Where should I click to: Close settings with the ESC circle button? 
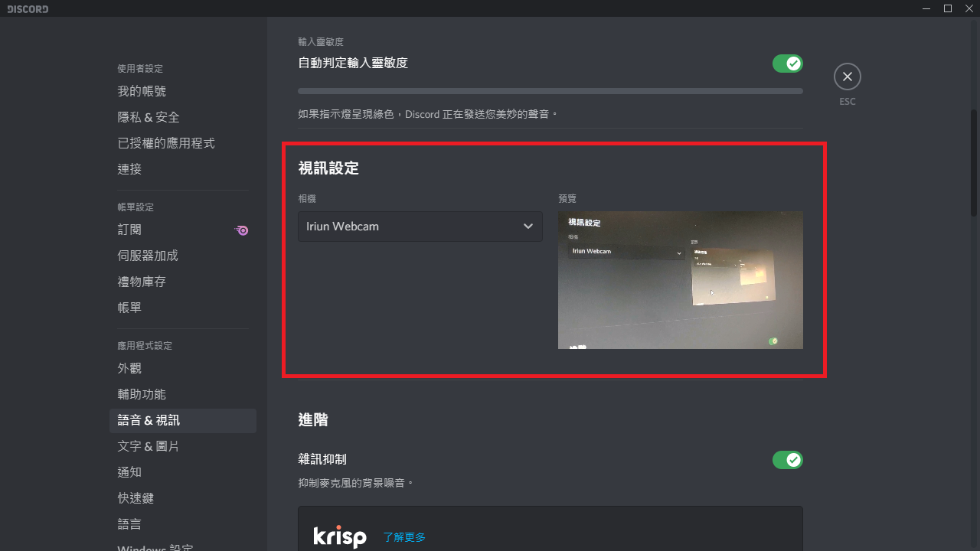(x=847, y=77)
